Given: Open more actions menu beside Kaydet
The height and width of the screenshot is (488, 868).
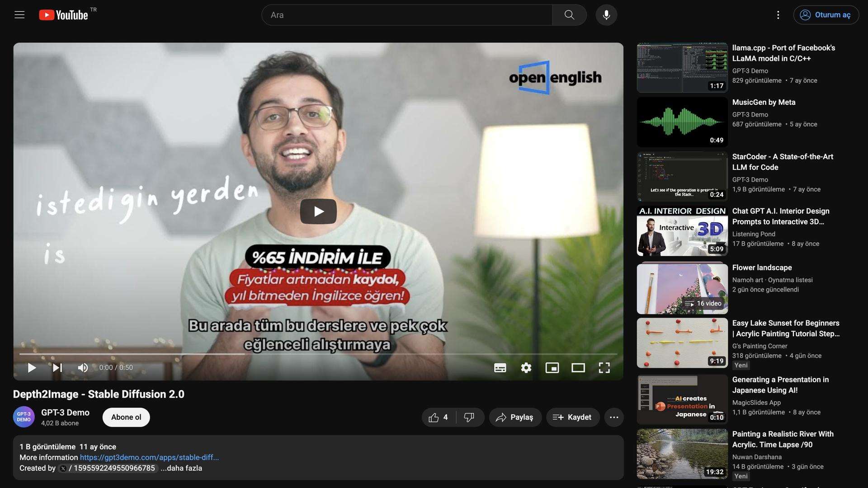Looking at the screenshot, I should (x=613, y=418).
